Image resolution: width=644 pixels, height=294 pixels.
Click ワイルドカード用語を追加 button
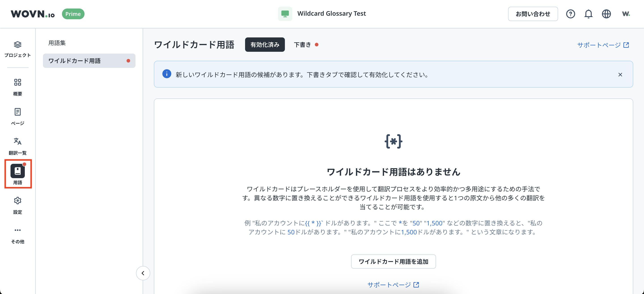393,262
